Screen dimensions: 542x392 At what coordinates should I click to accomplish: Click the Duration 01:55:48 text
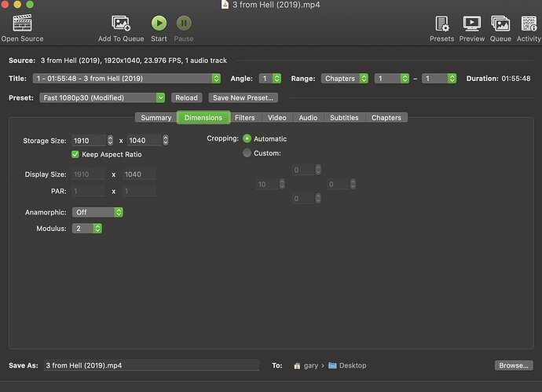click(x=498, y=79)
